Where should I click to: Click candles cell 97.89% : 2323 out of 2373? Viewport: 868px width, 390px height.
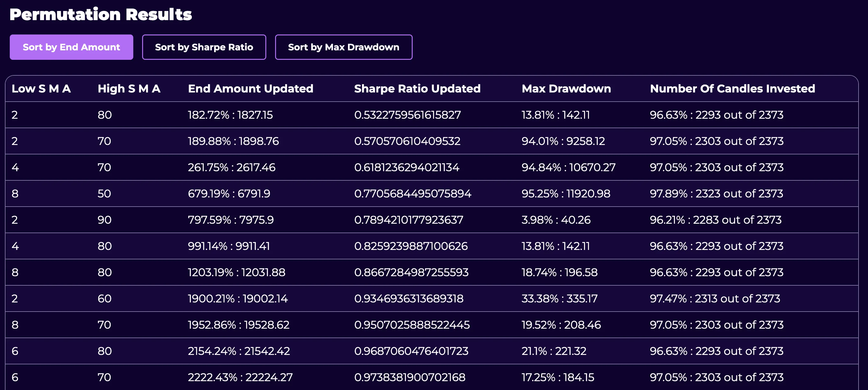pos(716,194)
